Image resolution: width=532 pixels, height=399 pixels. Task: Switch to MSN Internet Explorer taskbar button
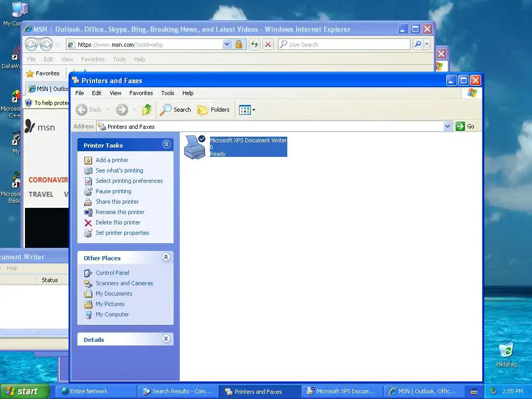pos(423,392)
